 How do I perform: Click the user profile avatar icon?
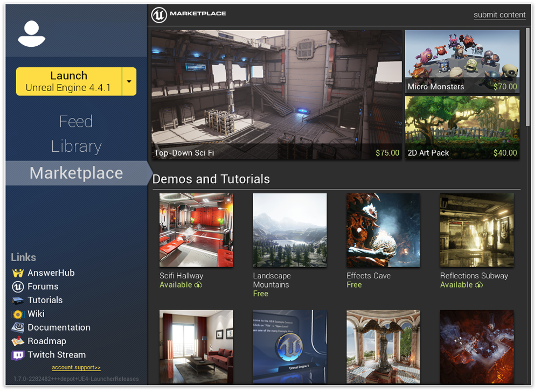(x=32, y=34)
